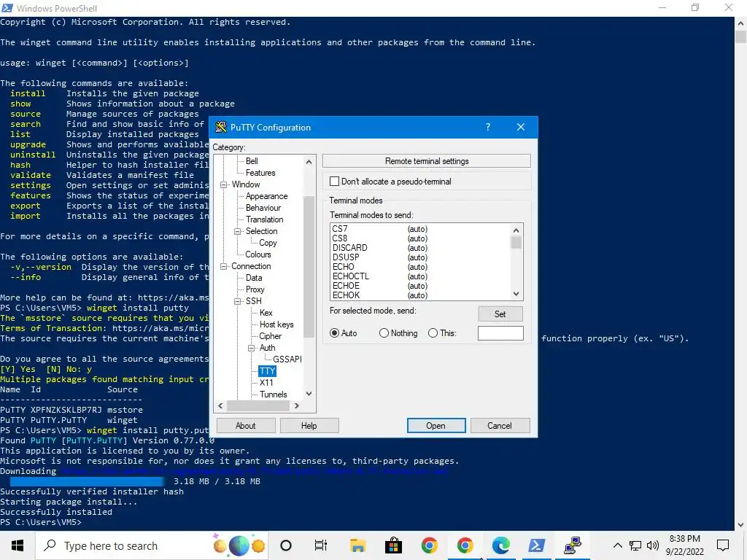The width and height of the screenshot is (747, 560).
Task: Select the Auto radio button
Action: (334, 333)
